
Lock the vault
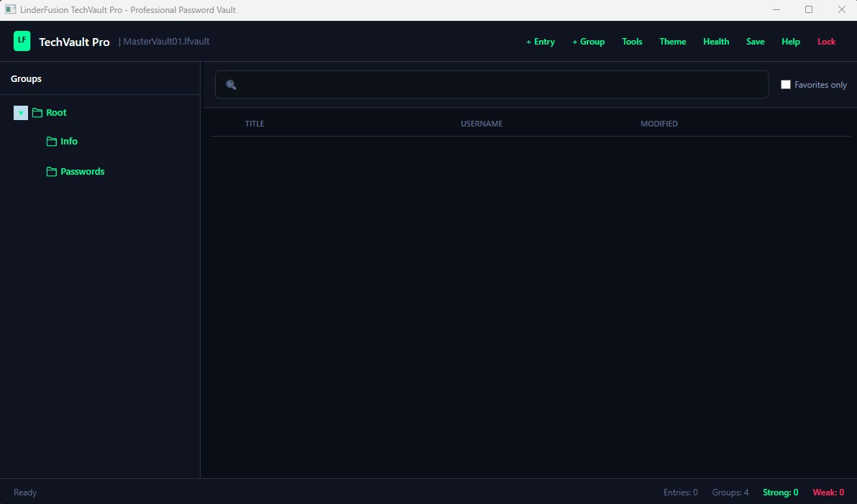coord(826,41)
